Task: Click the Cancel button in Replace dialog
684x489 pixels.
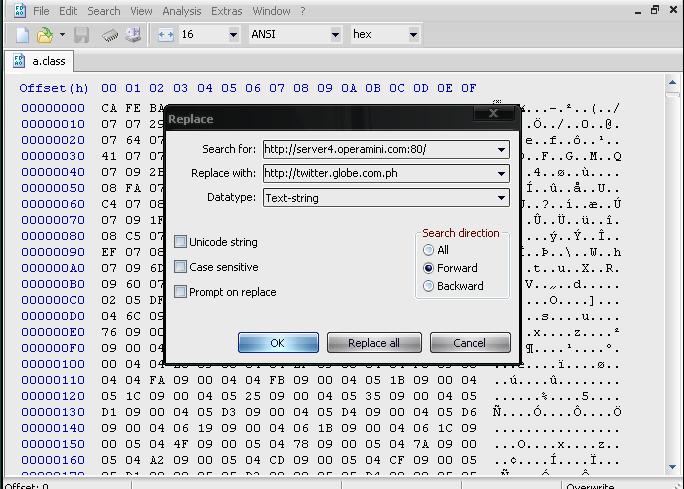Action: 470,343
